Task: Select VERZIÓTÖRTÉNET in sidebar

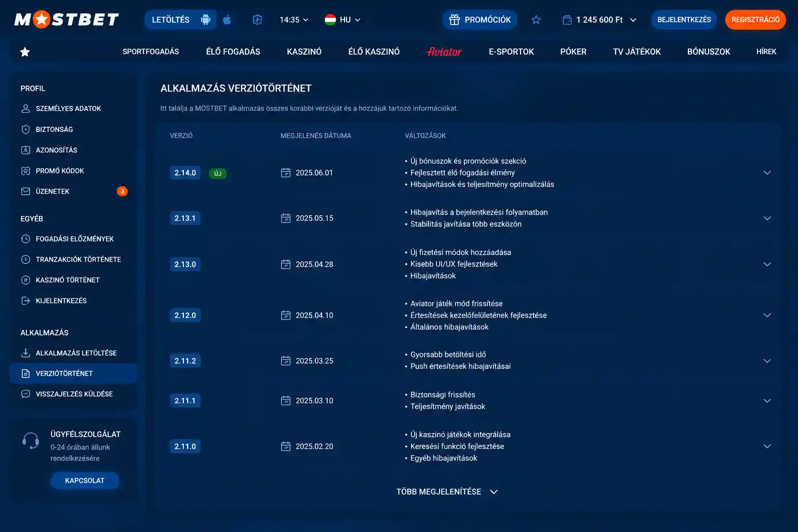Action: (x=73, y=374)
